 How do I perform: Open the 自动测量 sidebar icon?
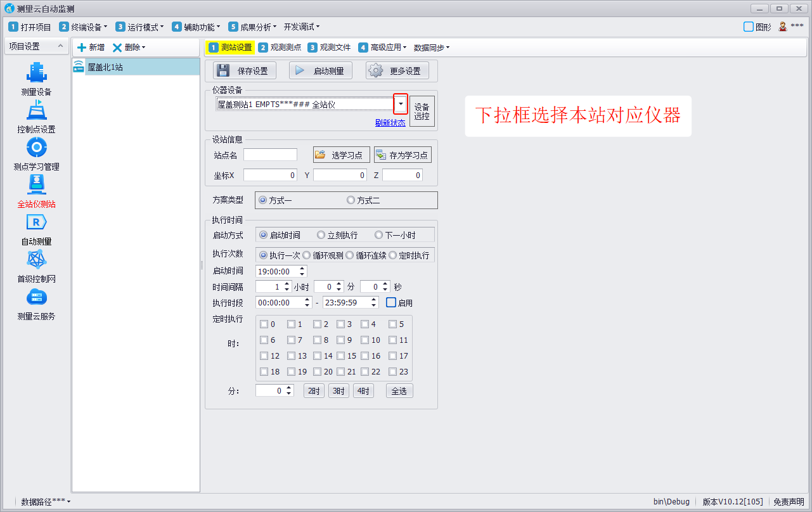coord(36,222)
